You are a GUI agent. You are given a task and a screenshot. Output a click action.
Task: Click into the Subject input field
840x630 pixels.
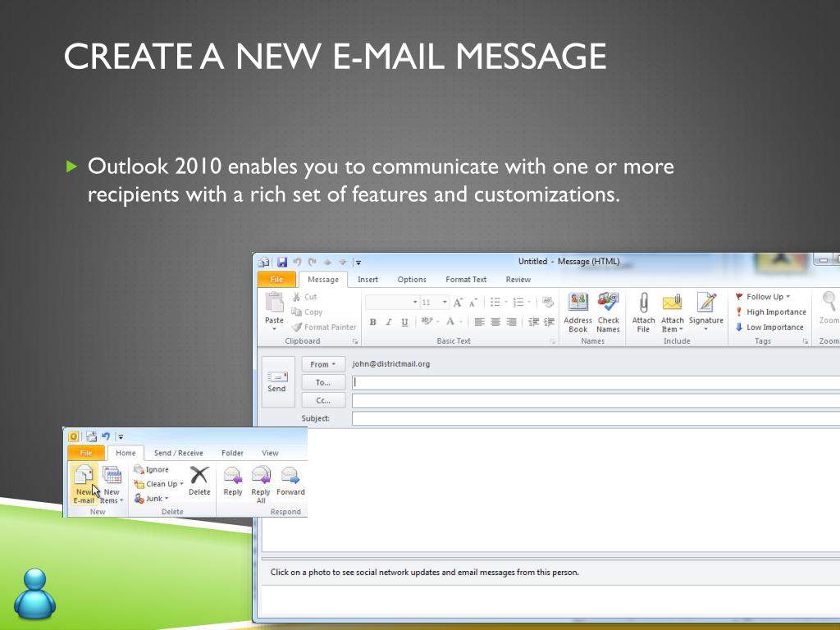(x=596, y=418)
